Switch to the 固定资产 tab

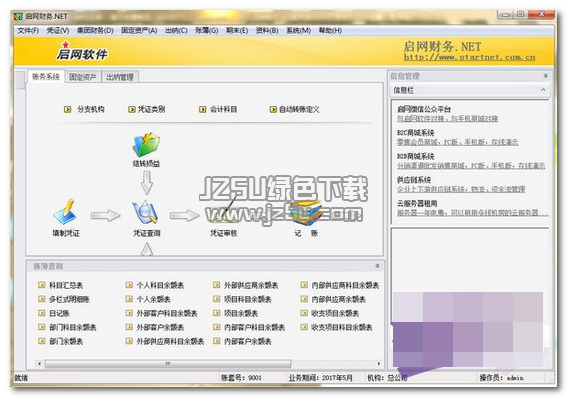[83, 77]
